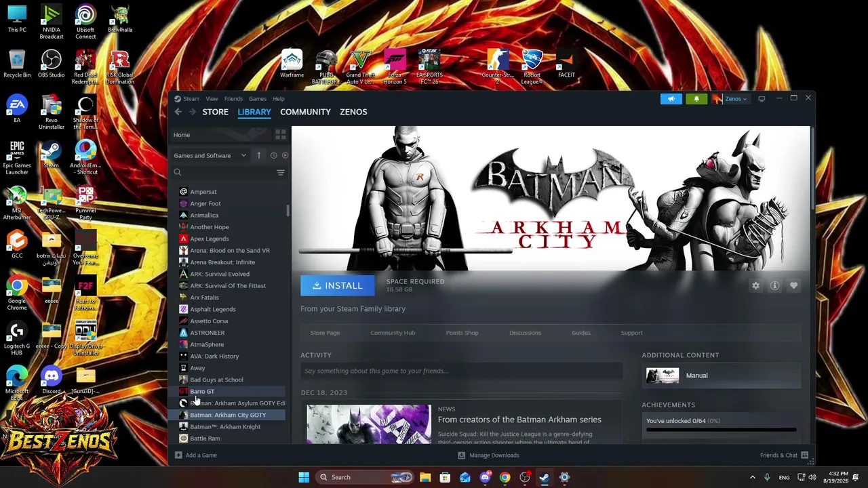868x488 pixels.
Task: Open Google Chrome from the taskbar
Action: coord(505,477)
